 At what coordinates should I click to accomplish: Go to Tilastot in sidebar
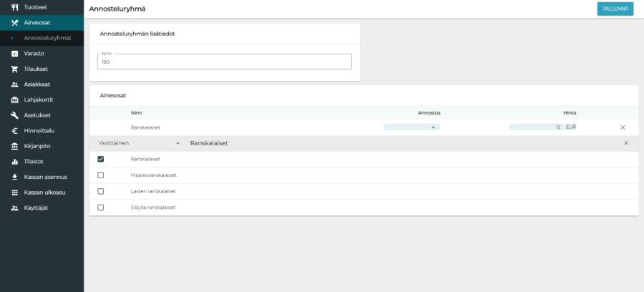34,162
